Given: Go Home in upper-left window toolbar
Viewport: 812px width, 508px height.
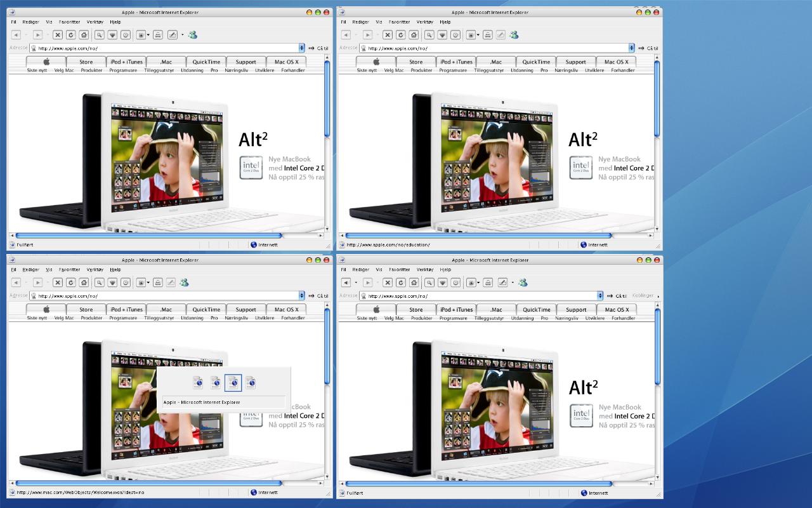Looking at the screenshot, I should pyautogui.click(x=84, y=35).
